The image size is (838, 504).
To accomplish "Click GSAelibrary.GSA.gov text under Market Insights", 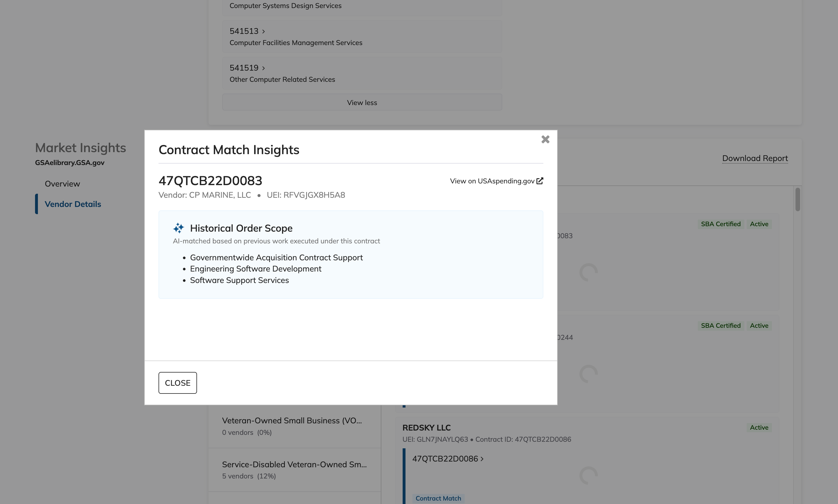I will pyautogui.click(x=70, y=163).
